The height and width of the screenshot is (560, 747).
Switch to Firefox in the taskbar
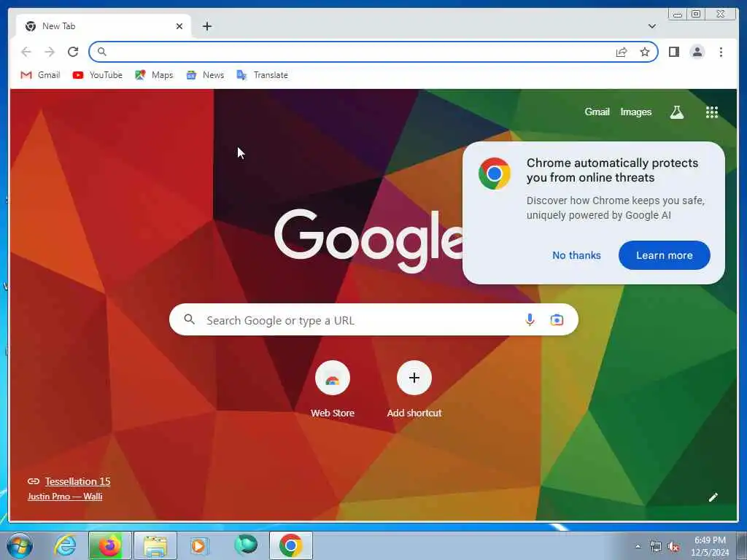pos(109,545)
